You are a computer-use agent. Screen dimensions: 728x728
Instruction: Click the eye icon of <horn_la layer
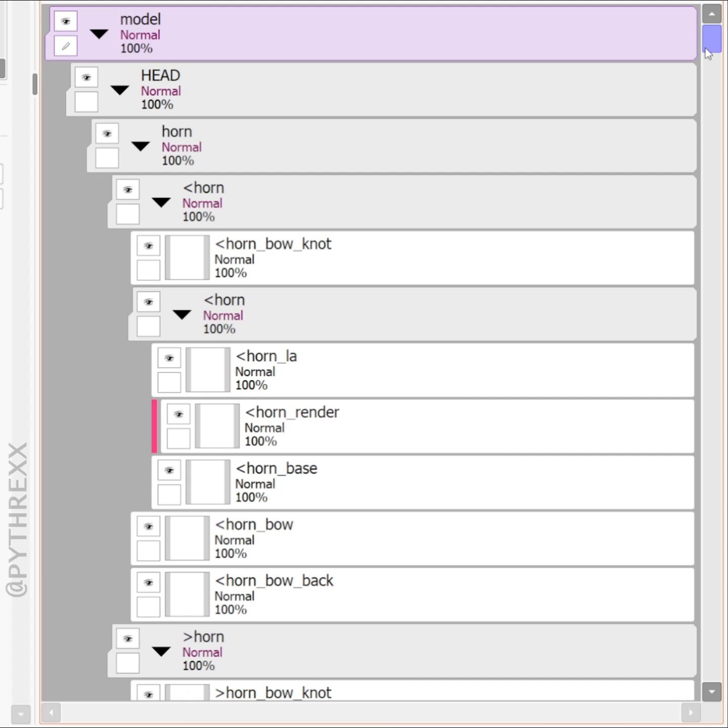click(x=169, y=358)
